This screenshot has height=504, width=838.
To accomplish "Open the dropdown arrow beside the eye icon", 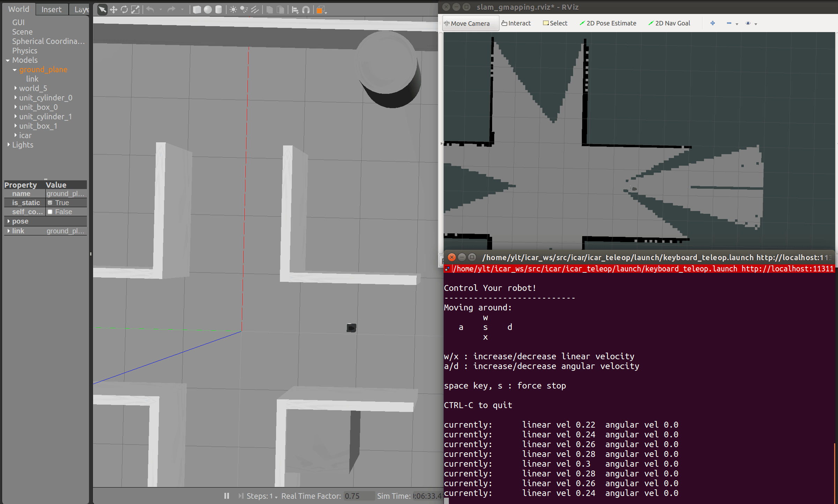I will (756, 24).
